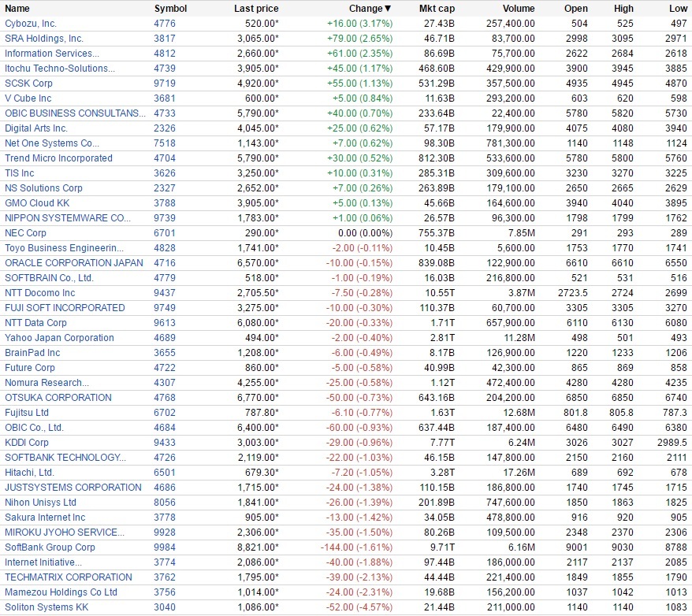This screenshot has height=616, width=692.
Task: Open Future Corp link
Action: tap(30, 368)
